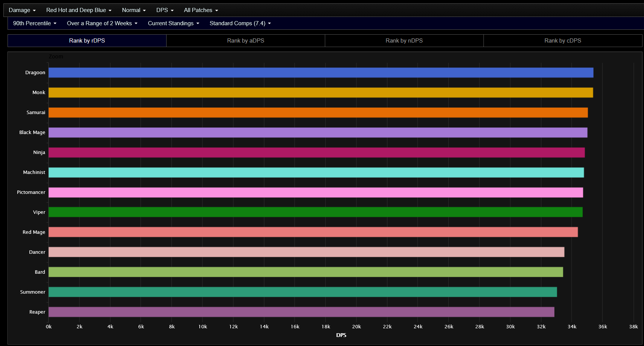Click the Ninja axis label
This screenshot has width=644, height=346.
click(39, 152)
